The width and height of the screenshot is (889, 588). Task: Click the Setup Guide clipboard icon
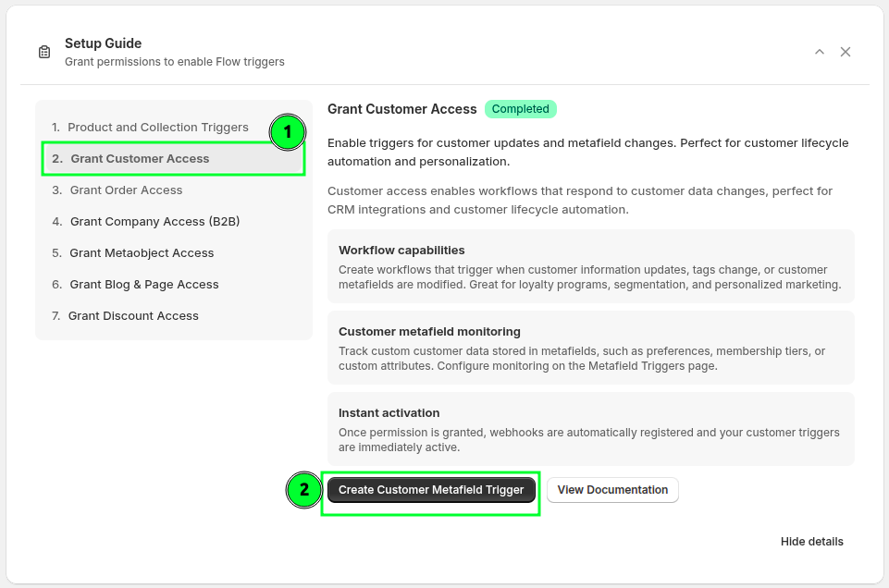tap(44, 52)
